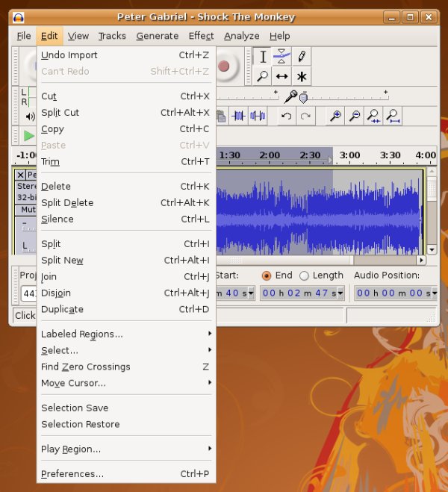Click the microphone input volume icon

(x=290, y=96)
